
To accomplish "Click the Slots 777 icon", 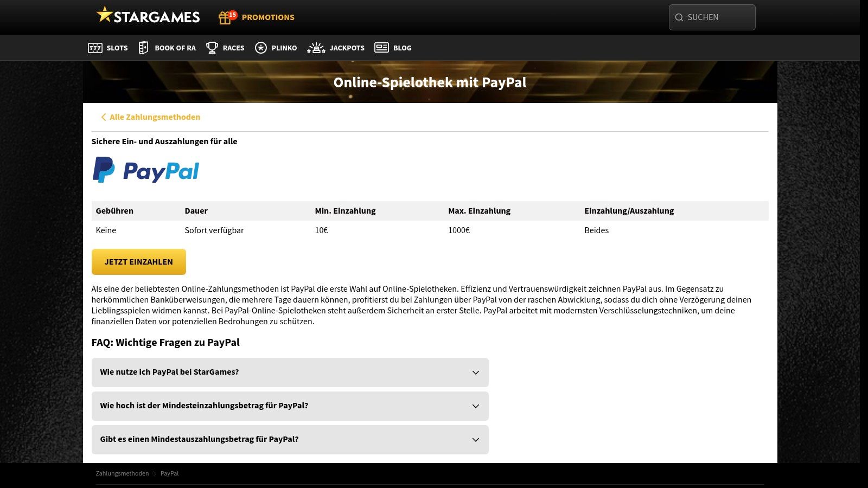I will pos(95,48).
